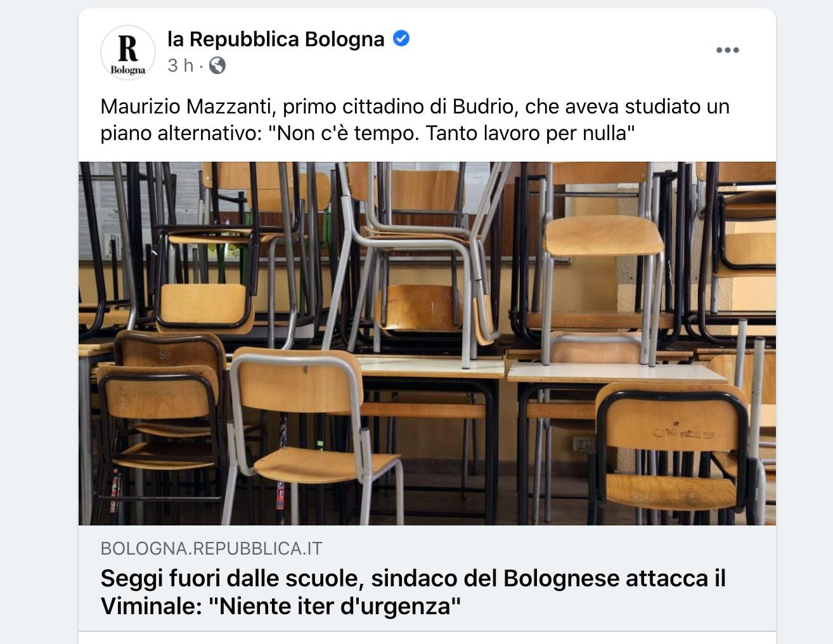Open the article headline Seggi fuori dalle scuole

[413, 592]
